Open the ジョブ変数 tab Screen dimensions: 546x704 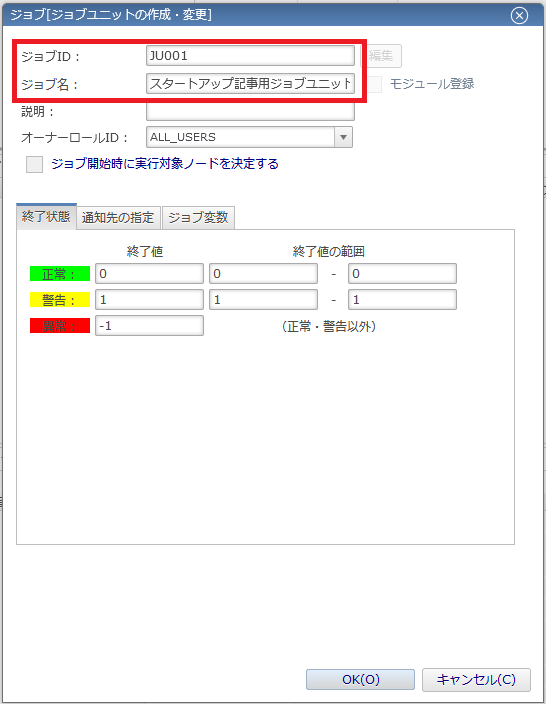pos(198,218)
